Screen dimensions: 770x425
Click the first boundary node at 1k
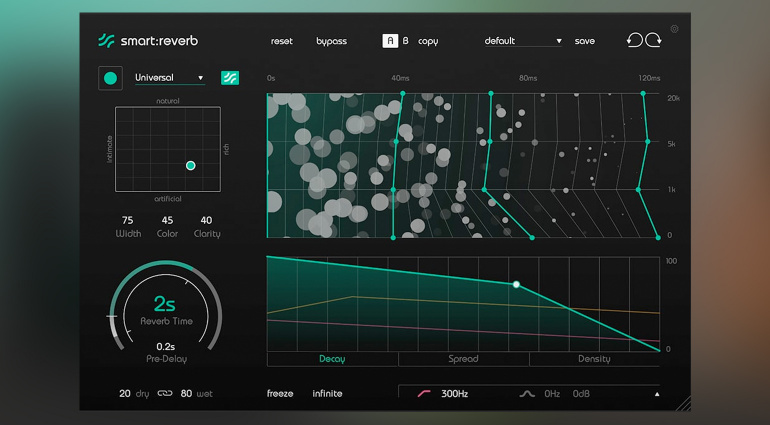click(393, 189)
